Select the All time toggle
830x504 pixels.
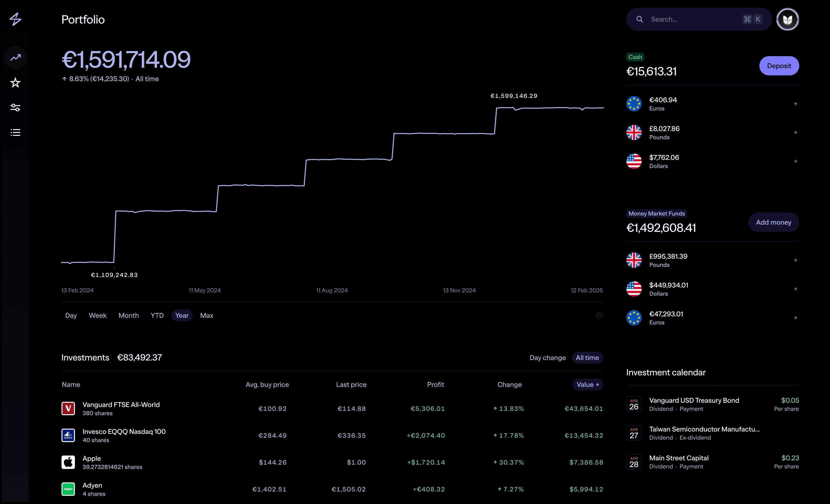click(x=587, y=358)
